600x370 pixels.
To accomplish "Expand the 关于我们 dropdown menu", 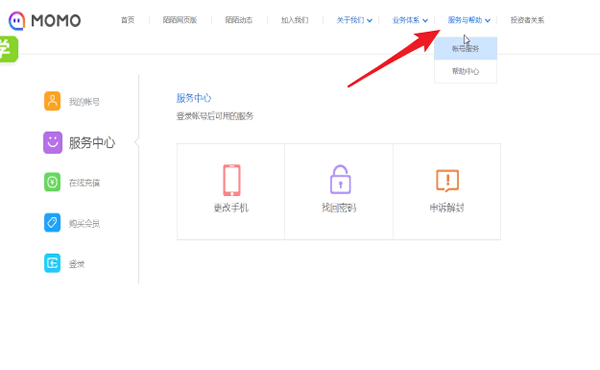I will (354, 20).
